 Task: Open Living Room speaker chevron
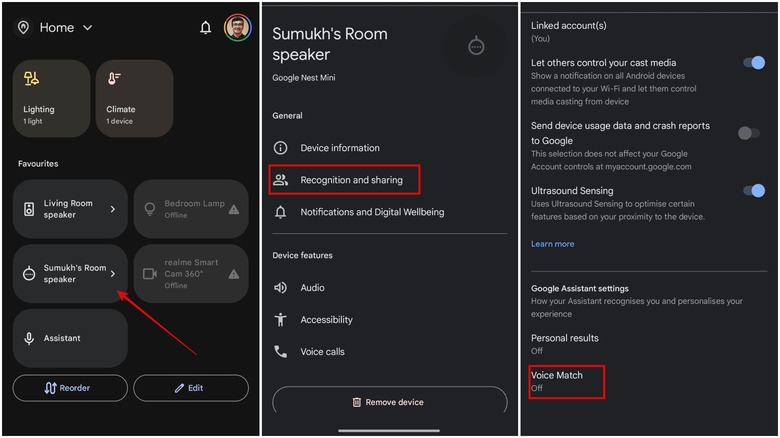pos(112,209)
